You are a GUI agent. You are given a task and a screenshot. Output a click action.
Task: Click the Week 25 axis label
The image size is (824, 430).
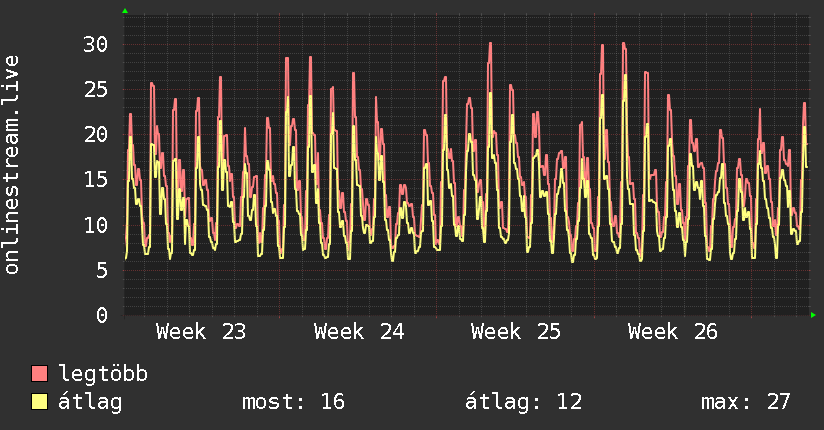click(x=516, y=332)
